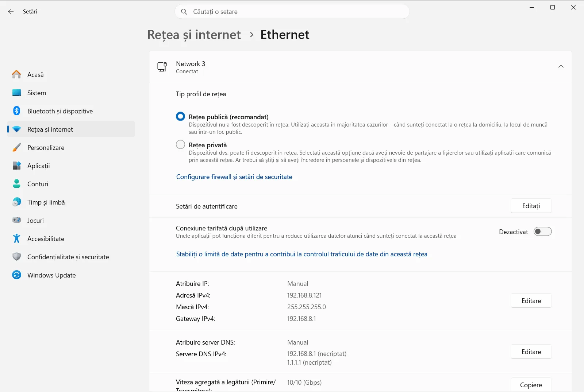Click Editați for authentication settings

531,206
